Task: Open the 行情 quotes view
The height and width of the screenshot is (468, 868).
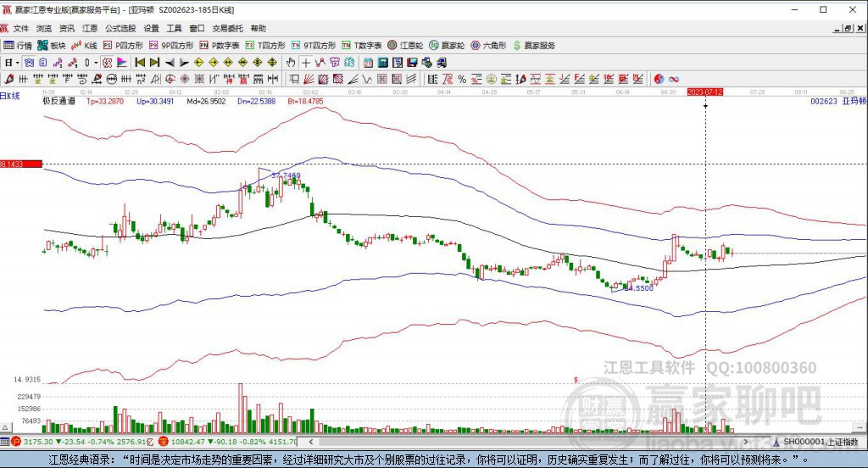Action: [x=18, y=46]
